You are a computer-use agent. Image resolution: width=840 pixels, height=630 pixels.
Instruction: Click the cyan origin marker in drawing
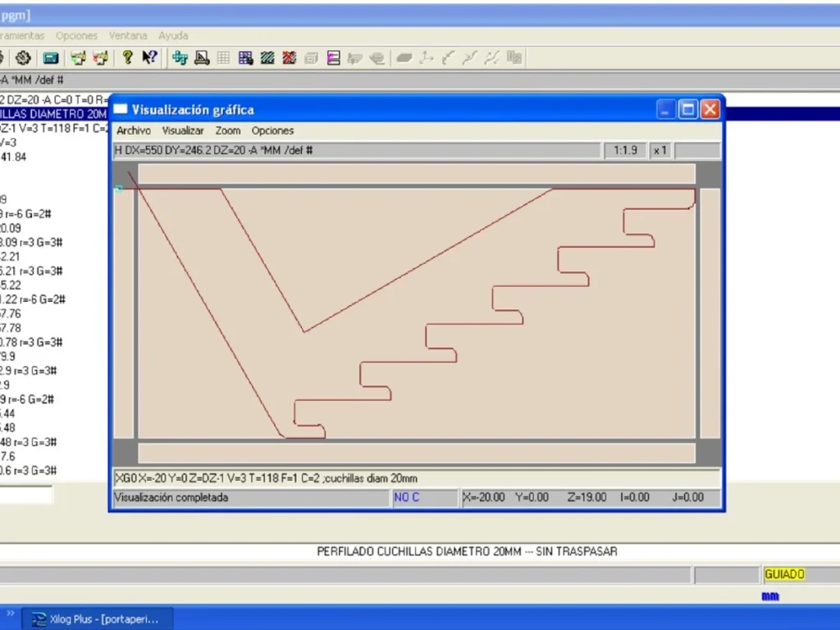click(x=119, y=189)
